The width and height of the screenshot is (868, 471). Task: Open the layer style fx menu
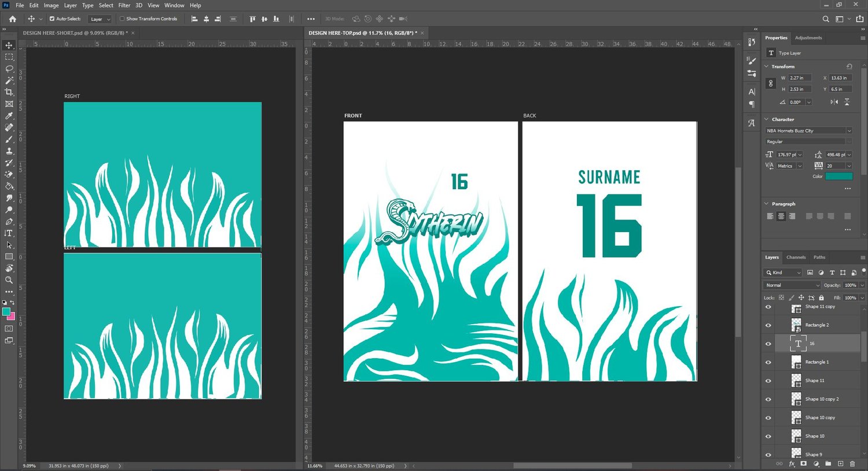click(x=792, y=464)
